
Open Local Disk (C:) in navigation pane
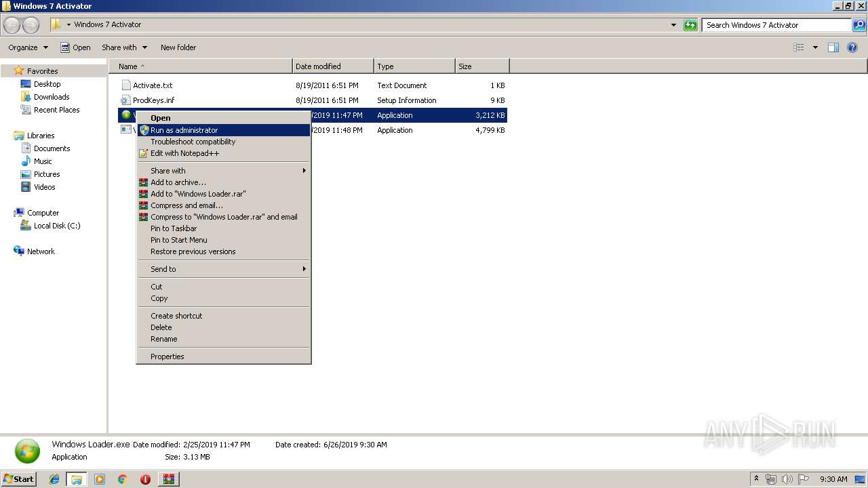click(57, 226)
